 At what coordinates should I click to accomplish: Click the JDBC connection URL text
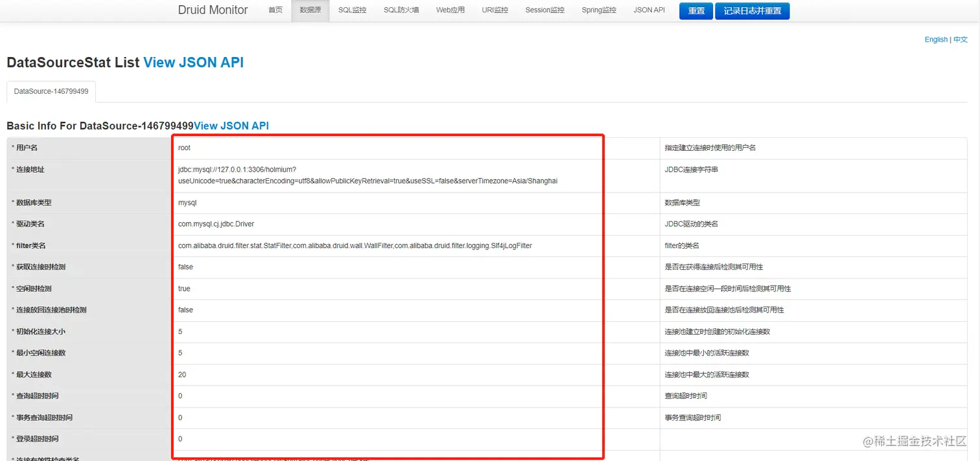coord(367,175)
